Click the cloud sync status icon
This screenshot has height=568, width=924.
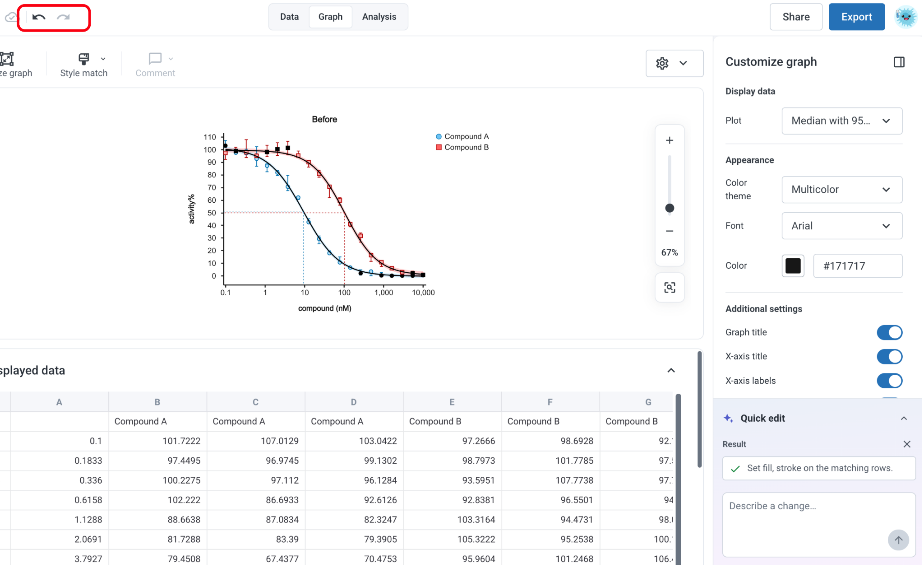pyautogui.click(x=11, y=17)
